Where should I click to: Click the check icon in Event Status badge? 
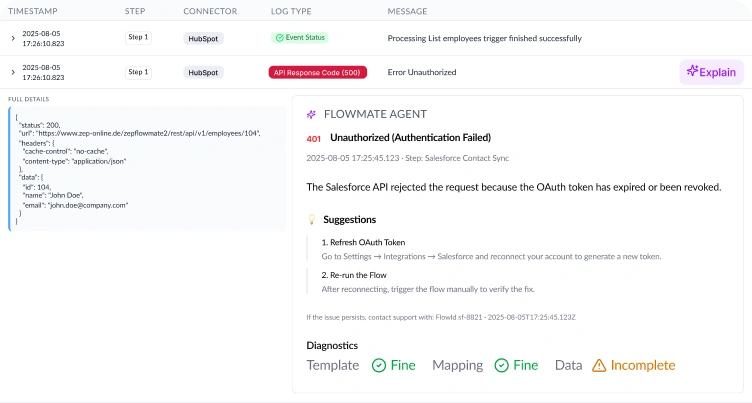tap(280, 38)
